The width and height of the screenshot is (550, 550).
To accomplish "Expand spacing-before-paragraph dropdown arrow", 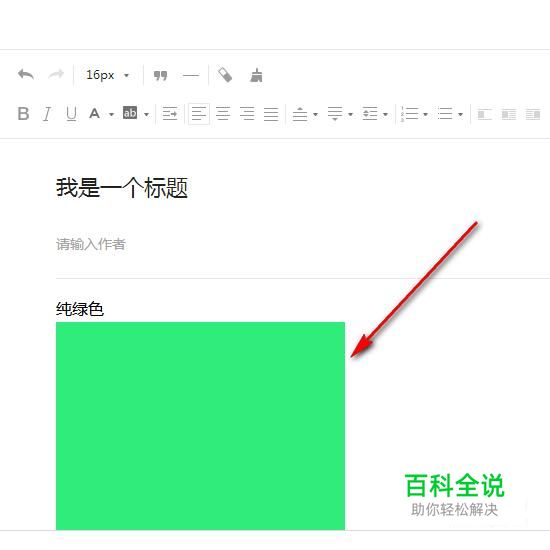I will click(x=315, y=114).
